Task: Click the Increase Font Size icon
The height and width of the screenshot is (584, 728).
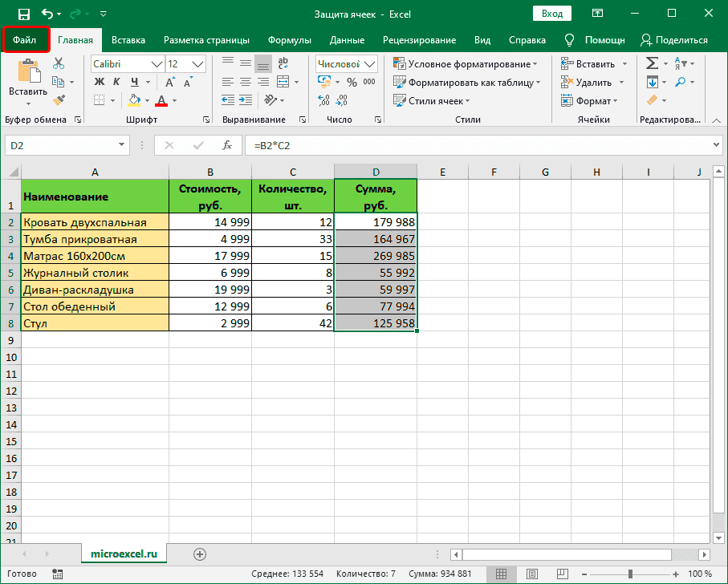Action: point(170,82)
